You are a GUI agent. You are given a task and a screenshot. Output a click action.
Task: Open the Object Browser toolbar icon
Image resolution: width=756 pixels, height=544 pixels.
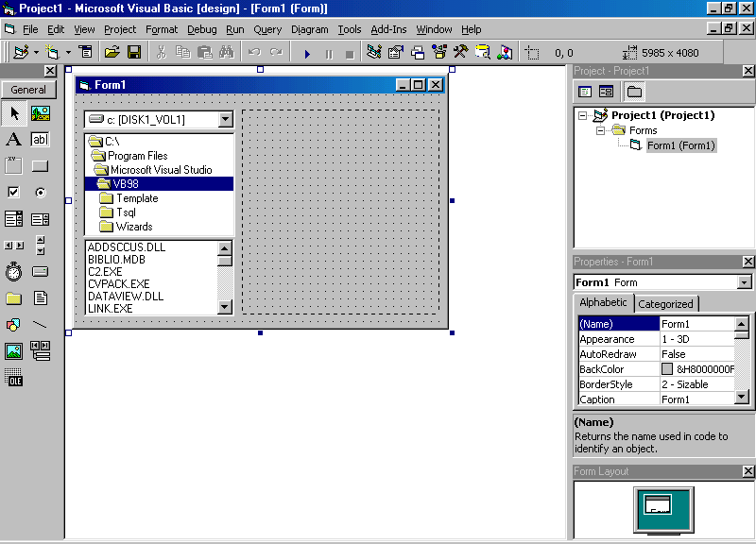439,52
